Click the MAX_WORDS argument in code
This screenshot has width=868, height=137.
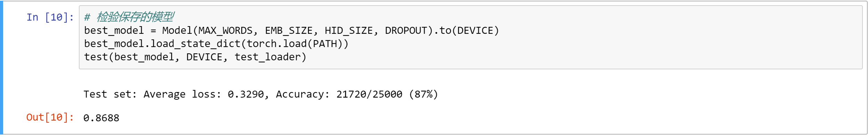[225, 31]
